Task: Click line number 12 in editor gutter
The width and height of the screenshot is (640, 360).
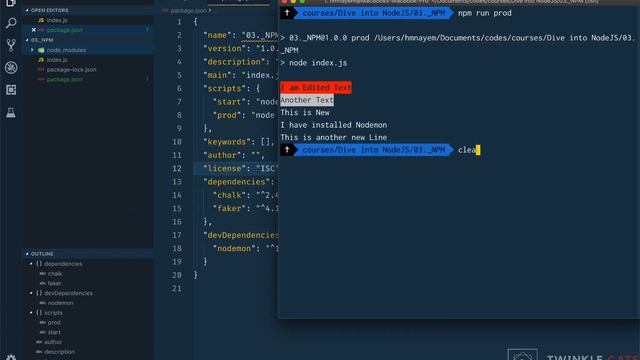Action: click(177, 168)
